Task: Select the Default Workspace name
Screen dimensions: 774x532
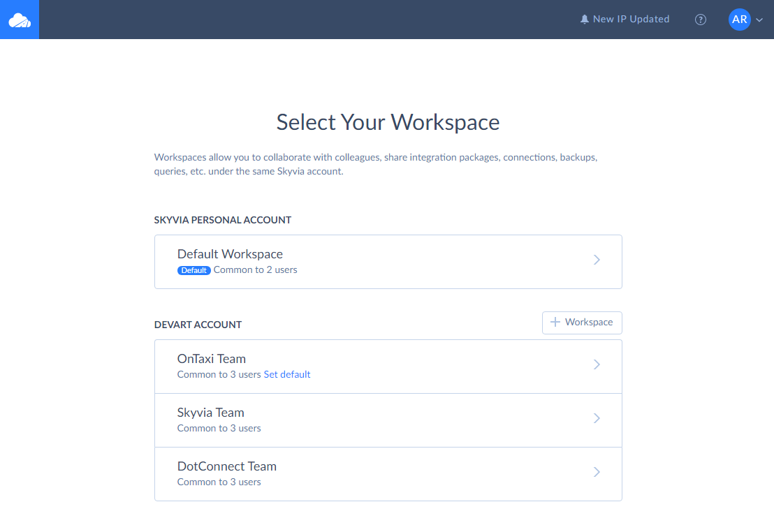Action: (230, 254)
